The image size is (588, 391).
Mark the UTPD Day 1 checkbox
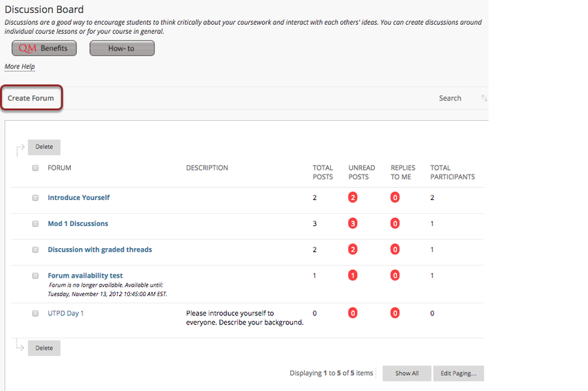point(35,313)
